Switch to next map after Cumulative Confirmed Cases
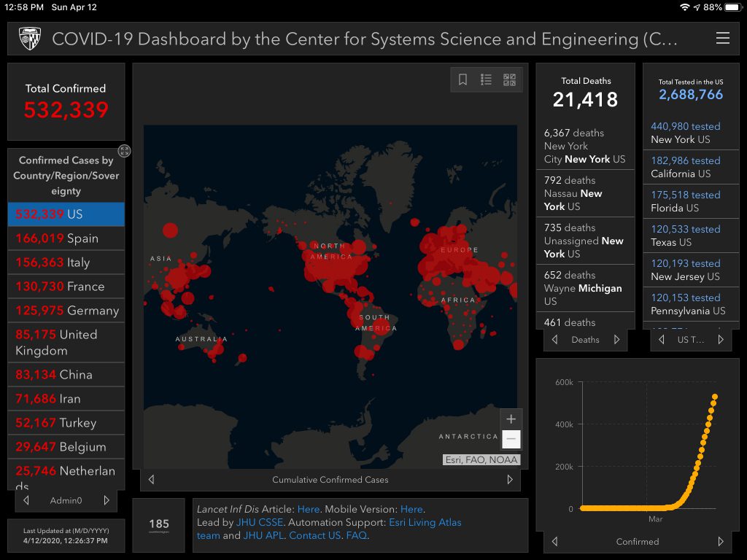The image size is (747, 560). [510, 480]
